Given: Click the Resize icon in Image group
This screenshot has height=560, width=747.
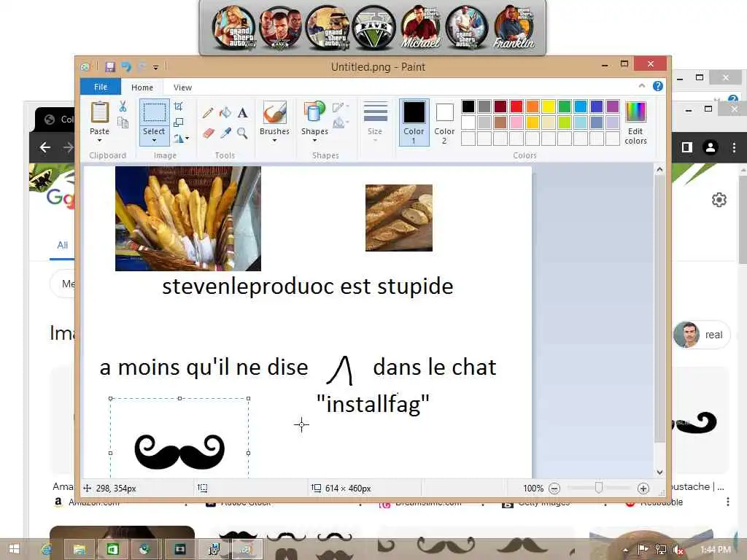Looking at the screenshot, I should click(179, 122).
